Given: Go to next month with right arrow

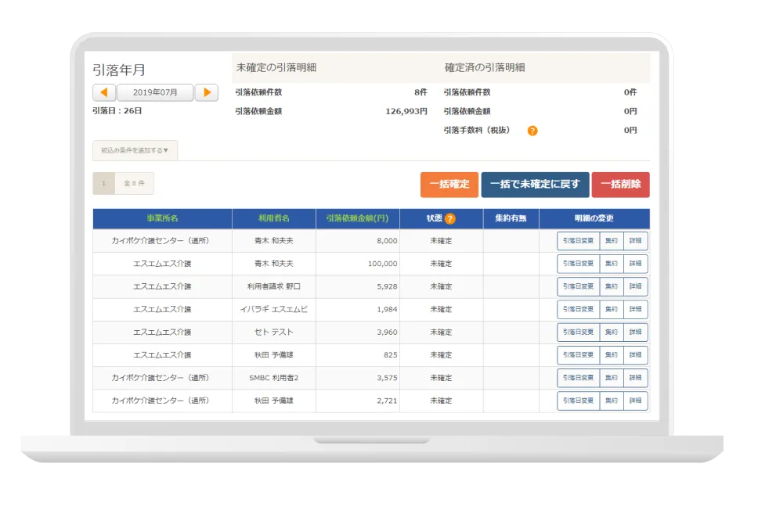Looking at the screenshot, I should pyautogui.click(x=206, y=92).
